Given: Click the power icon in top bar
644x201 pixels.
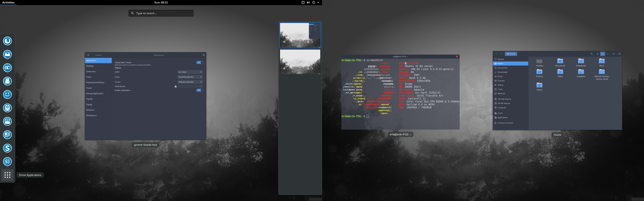Looking at the screenshot, I should click(313, 2).
